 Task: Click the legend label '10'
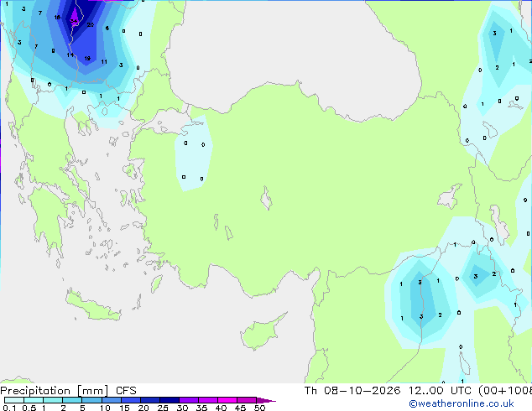tap(105, 408)
